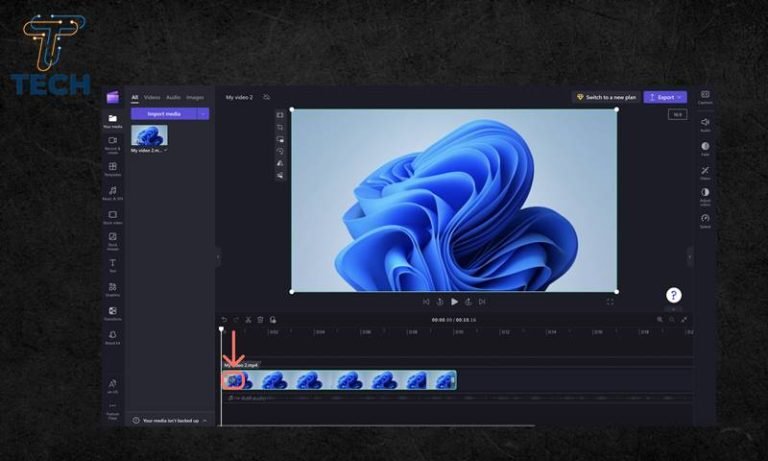Zoom out on the timeline
This screenshot has width=768, height=461.
coord(672,319)
